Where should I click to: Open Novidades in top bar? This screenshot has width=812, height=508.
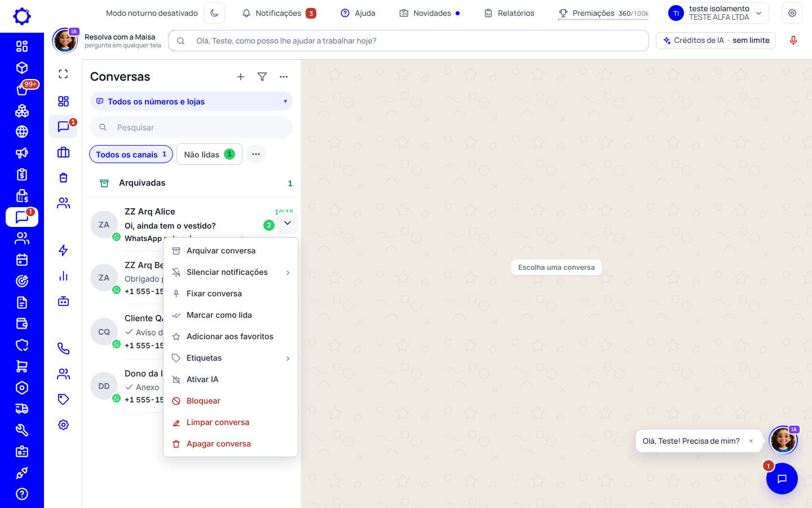(x=430, y=13)
